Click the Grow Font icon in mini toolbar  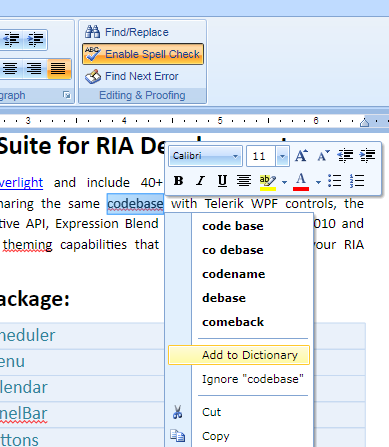pyautogui.click(x=301, y=156)
